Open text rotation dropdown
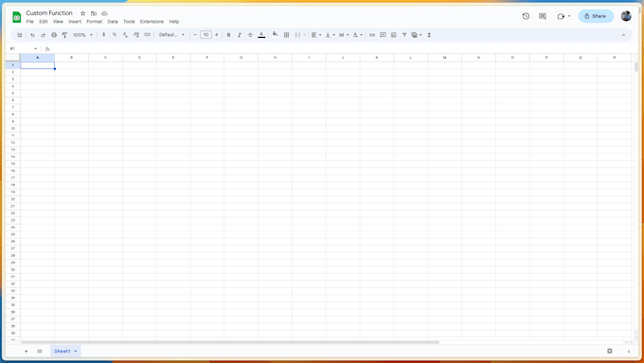Viewport: 644px width, 363px height. pos(358,35)
